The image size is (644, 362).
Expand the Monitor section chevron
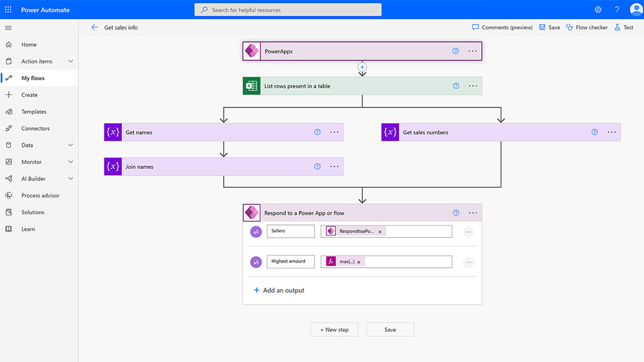[x=70, y=162]
